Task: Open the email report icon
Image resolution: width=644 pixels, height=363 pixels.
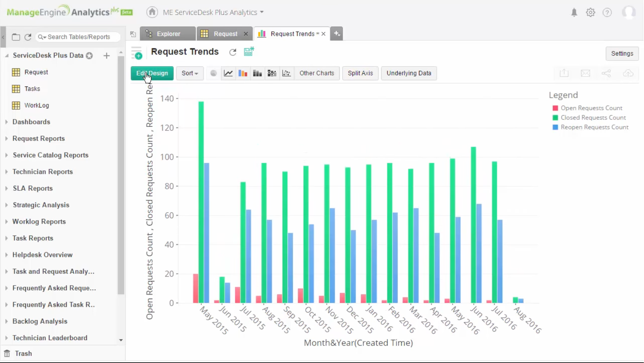Action: pos(585,73)
